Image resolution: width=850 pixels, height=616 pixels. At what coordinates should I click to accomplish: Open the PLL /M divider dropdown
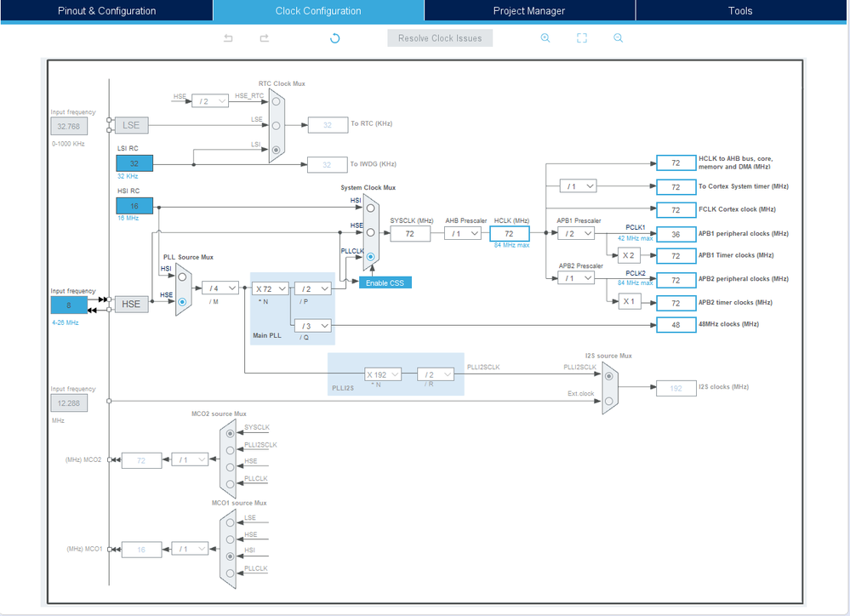[x=220, y=288]
